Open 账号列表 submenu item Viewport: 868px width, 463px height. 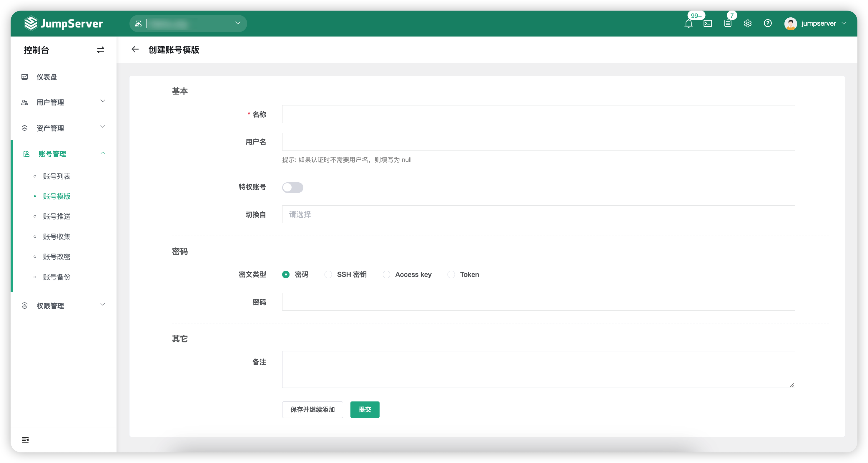click(x=56, y=176)
